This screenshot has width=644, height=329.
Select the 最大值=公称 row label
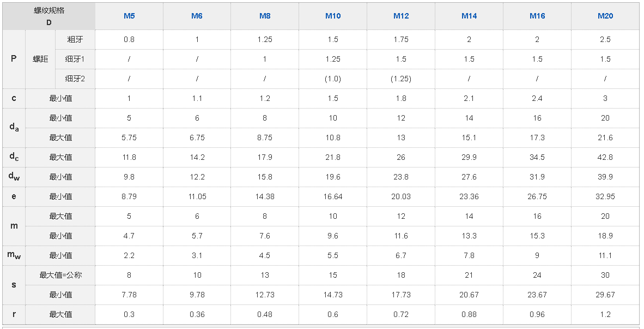[60, 275]
